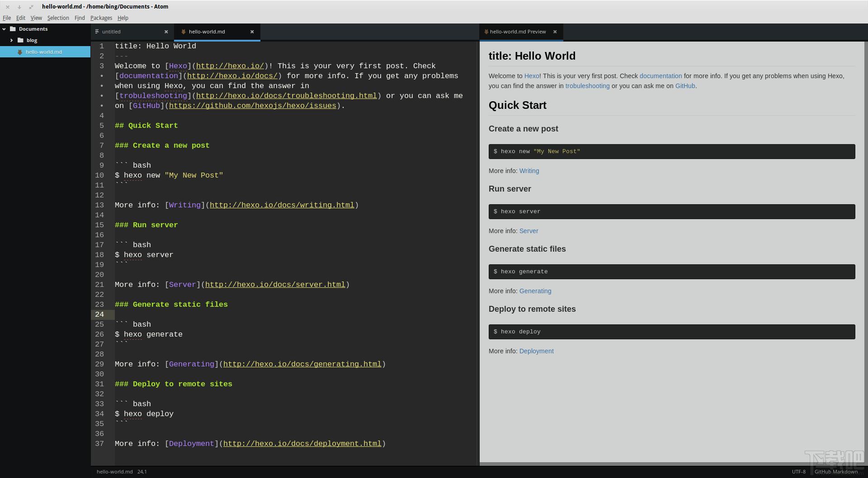Expand the blog folder chevron
This screenshot has height=478, width=868.
(11, 40)
